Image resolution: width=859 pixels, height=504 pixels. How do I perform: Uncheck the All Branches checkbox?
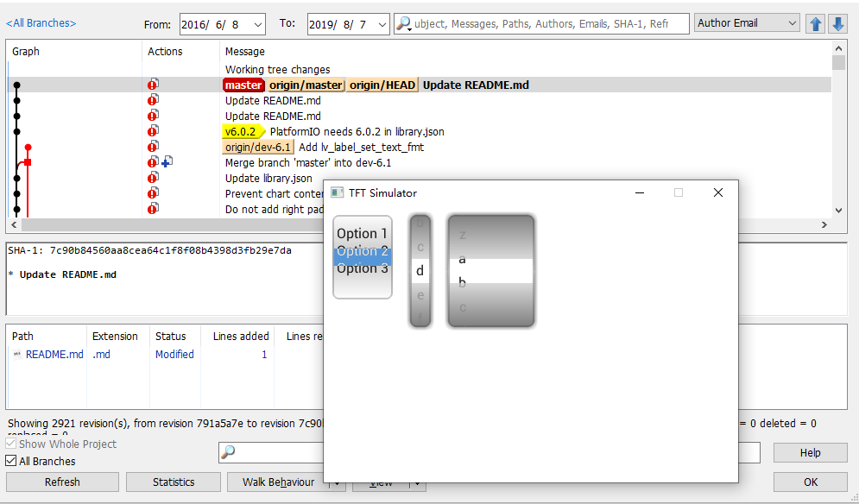[9, 460]
